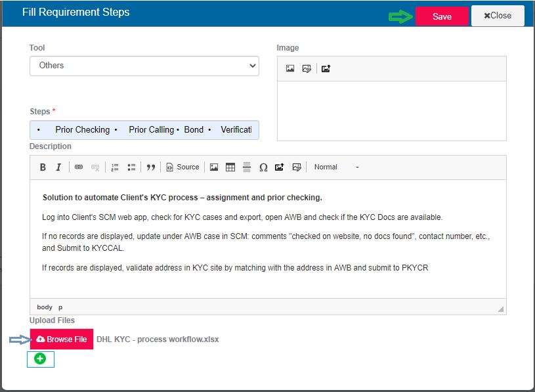The height and width of the screenshot is (392, 535).
Task: Apply block quote in Description editor
Action: point(151,167)
